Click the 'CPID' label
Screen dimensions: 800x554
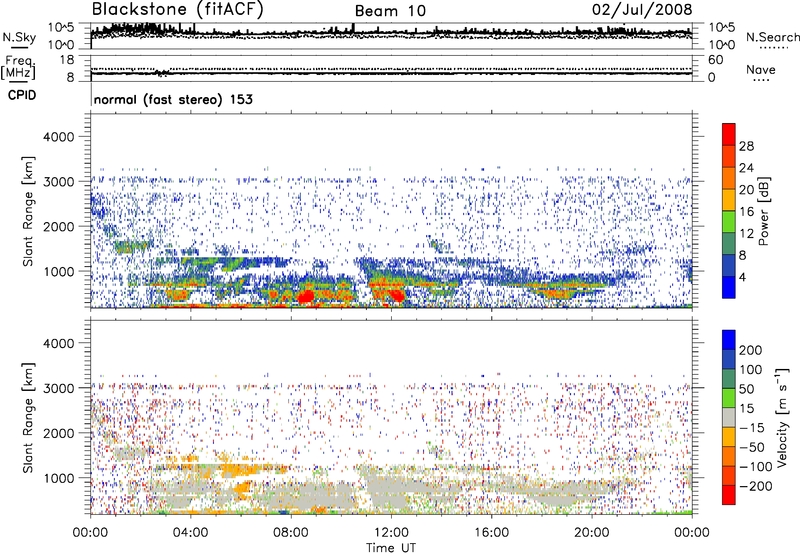22,95
